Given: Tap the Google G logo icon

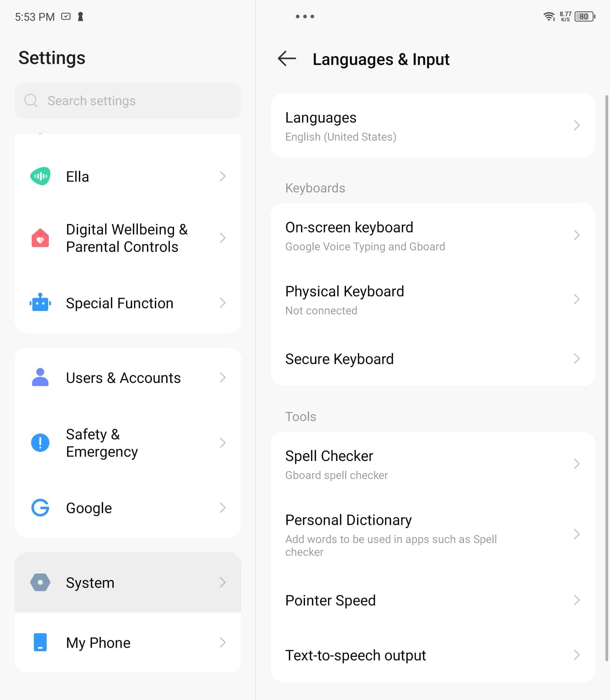Looking at the screenshot, I should 40,508.
